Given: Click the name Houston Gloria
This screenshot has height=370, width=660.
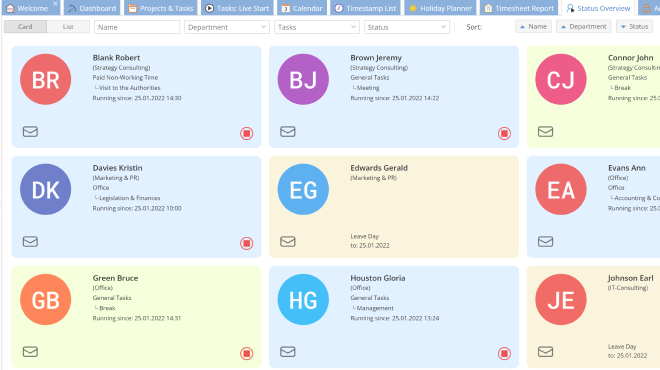Looking at the screenshot, I should point(378,278).
